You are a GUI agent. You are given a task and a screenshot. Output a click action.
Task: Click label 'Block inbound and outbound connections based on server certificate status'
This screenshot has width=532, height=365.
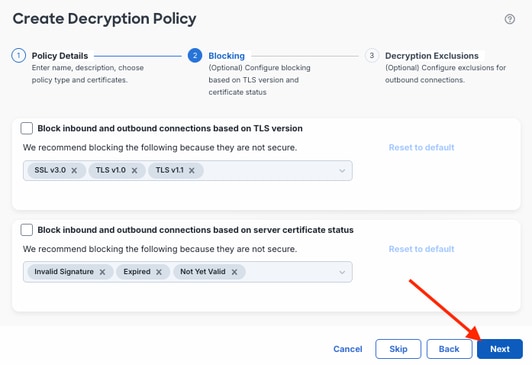[x=195, y=230]
